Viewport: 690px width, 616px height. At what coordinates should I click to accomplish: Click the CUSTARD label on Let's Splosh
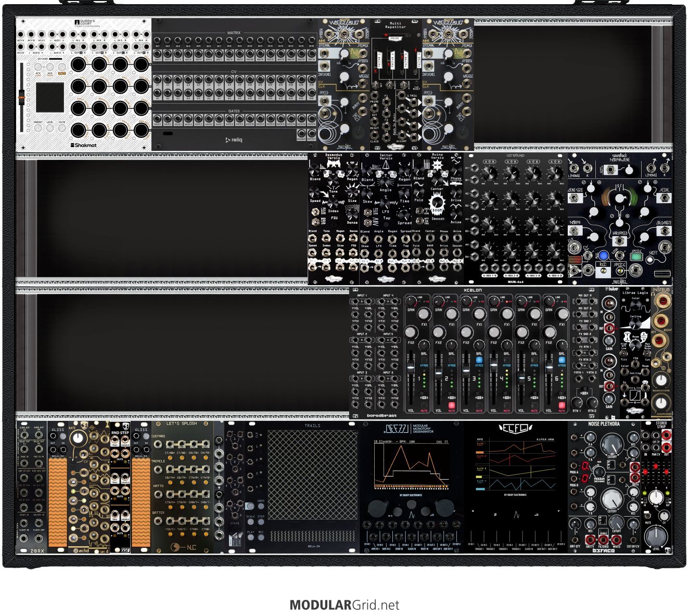click(x=158, y=436)
